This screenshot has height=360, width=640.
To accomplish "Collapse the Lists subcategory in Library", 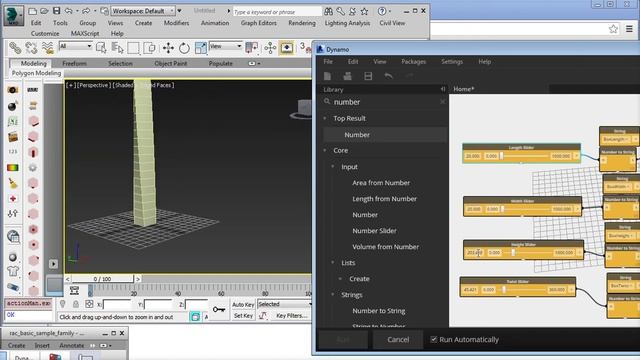I will 333,262.
